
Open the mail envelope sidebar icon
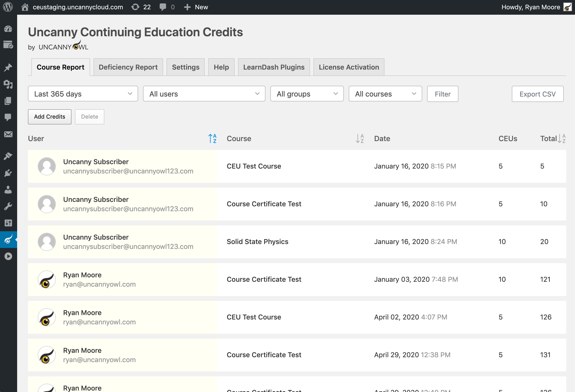[x=8, y=134]
